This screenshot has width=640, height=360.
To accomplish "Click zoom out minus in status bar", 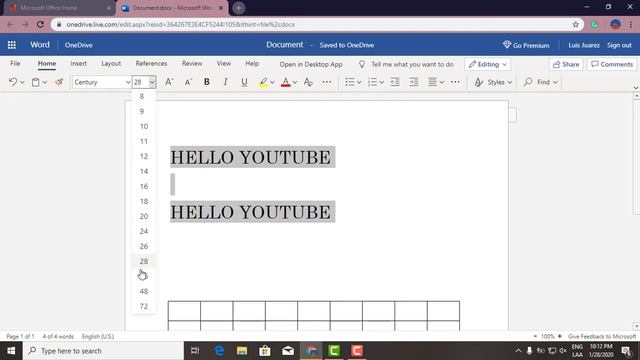I will (x=535, y=336).
